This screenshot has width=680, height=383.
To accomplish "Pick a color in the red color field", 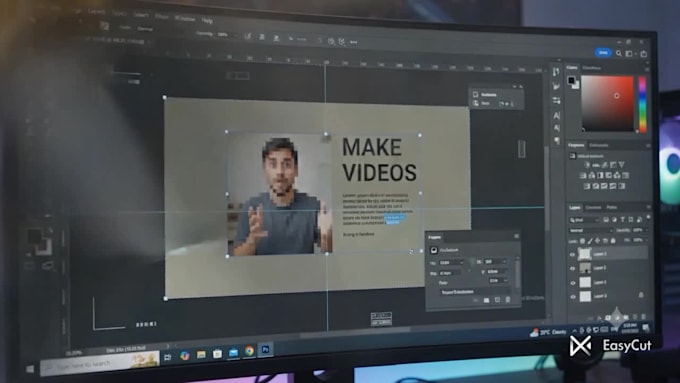I will [x=607, y=104].
